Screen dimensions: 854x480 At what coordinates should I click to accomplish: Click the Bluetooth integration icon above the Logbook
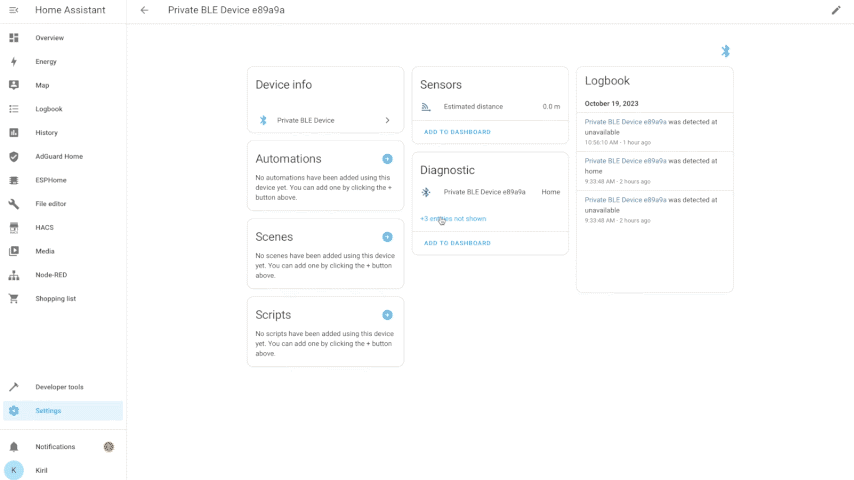pos(725,51)
